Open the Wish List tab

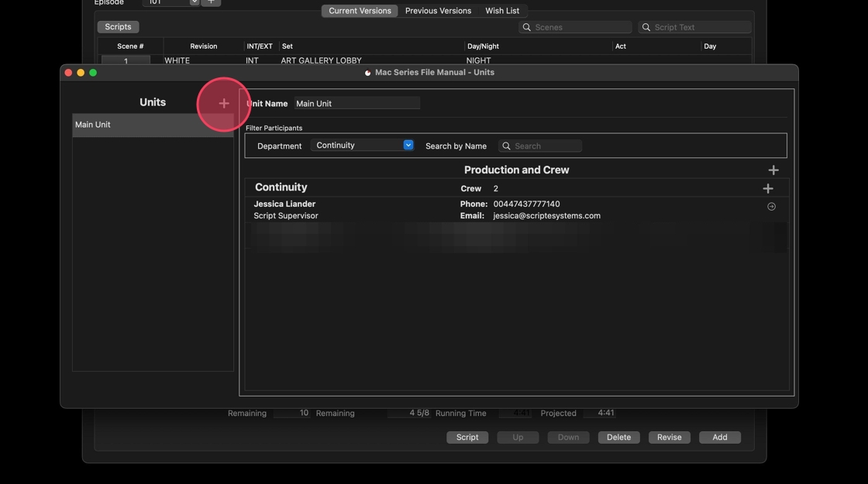pyautogui.click(x=502, y=11)
